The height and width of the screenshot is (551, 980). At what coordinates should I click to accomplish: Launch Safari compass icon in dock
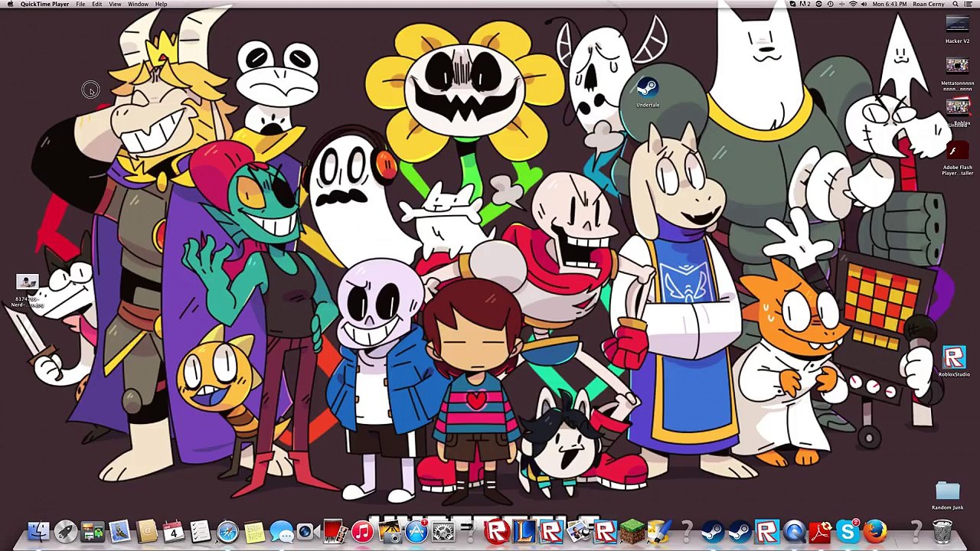click(227, 532)
